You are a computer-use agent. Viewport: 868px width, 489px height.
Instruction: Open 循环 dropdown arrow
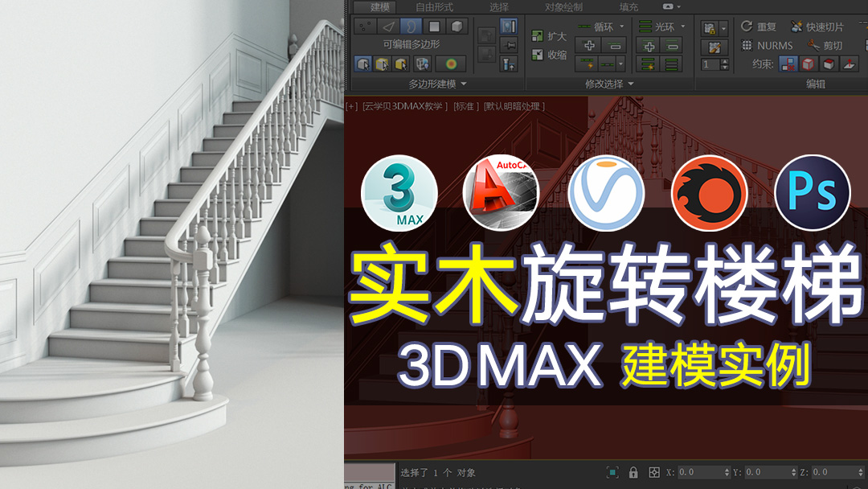click(x=621, y=26)
